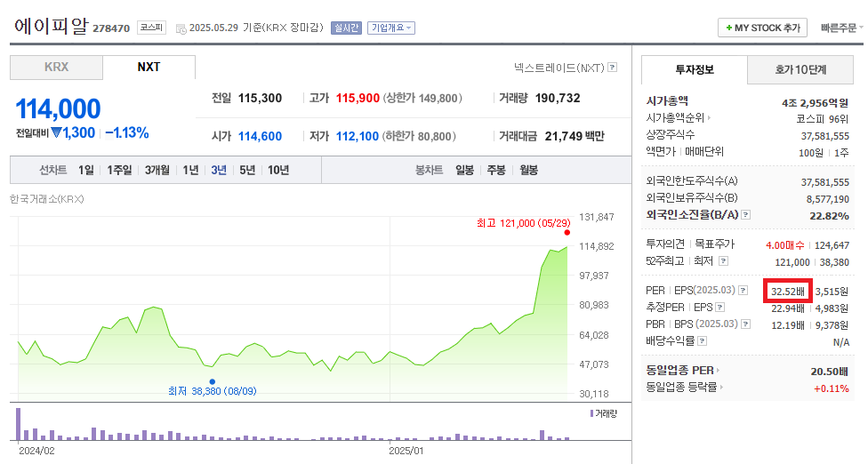Click the 넥스트레이드(NXT) label
The width and height of the screenshot is (868, 464).
coord(559,68)
